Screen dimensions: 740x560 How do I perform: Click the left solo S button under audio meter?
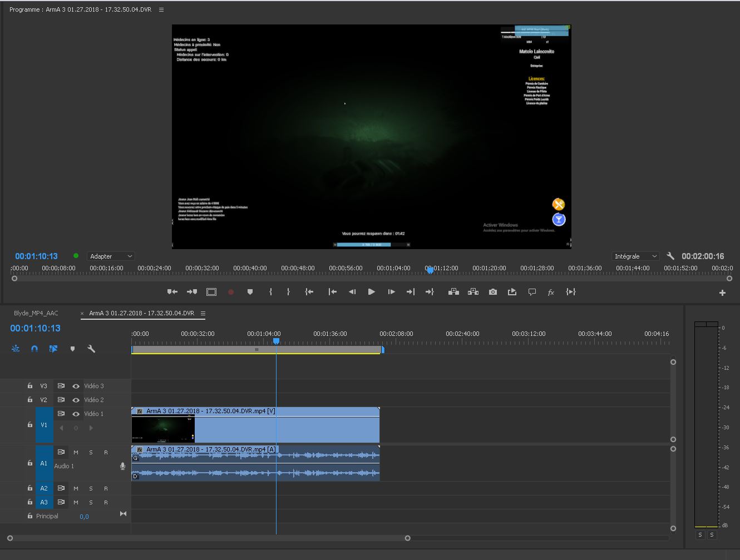coord(700,535)
